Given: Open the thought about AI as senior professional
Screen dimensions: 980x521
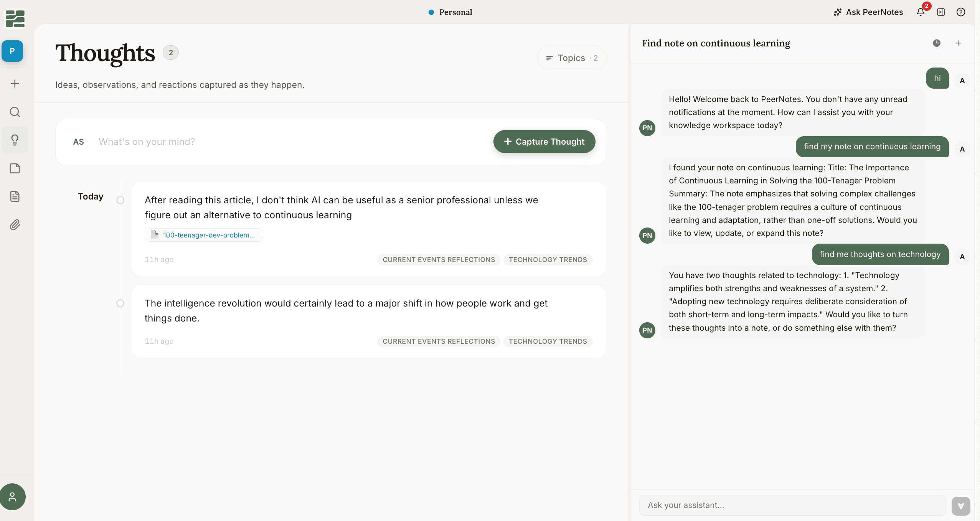Looking at the screenshot, I should (369, 229).
